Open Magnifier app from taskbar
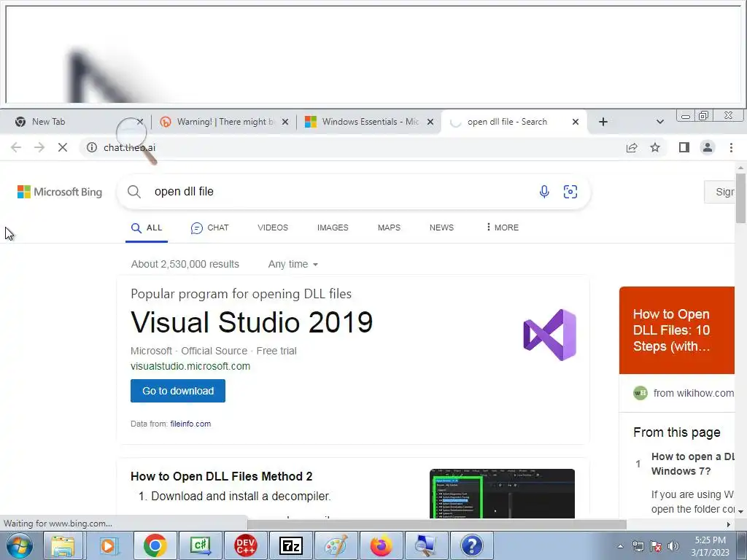The image size is (747, 560). coord(426,545)
